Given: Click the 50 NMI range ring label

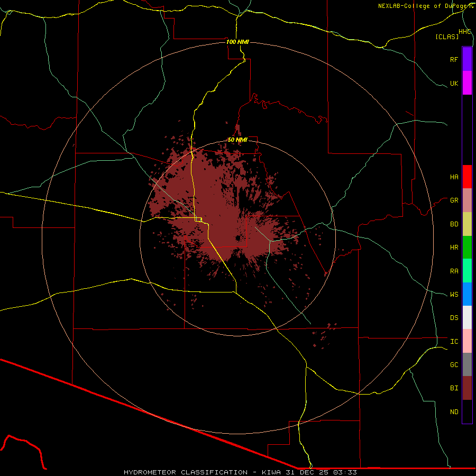Looking at the screenshot, I should (x=237, y=140).
